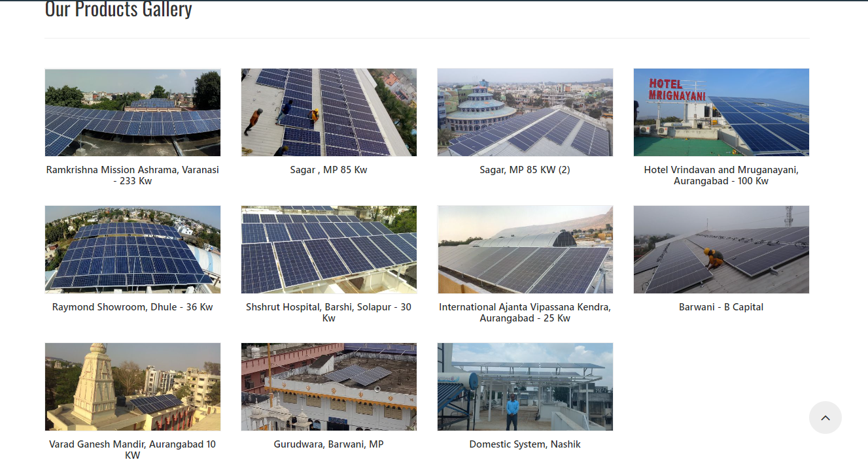Click the caption 'Shshrut Hospital, Barshi, Solapur - 30 Kw'
The width and height of the screenshot is (868, 460).
pyautogui.click(x=329, y=312)
